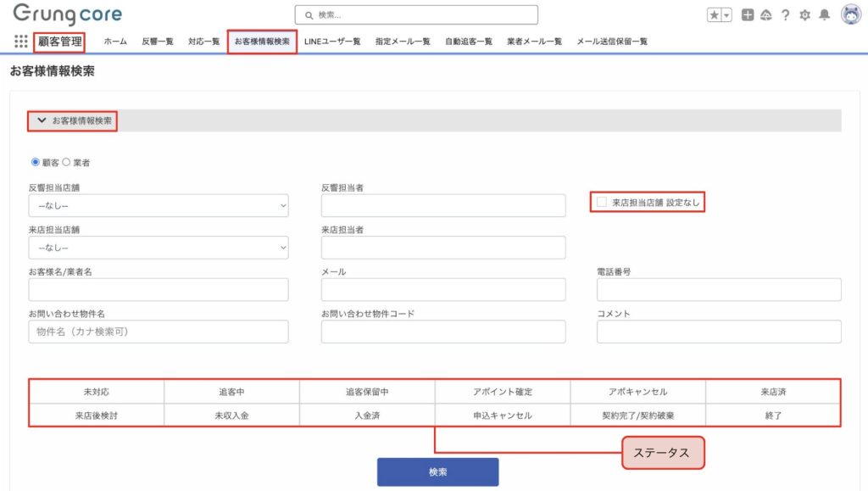Open the favorites list dropdown arrow
Viewport: 868px width, 491px height.
click(726, 15)
